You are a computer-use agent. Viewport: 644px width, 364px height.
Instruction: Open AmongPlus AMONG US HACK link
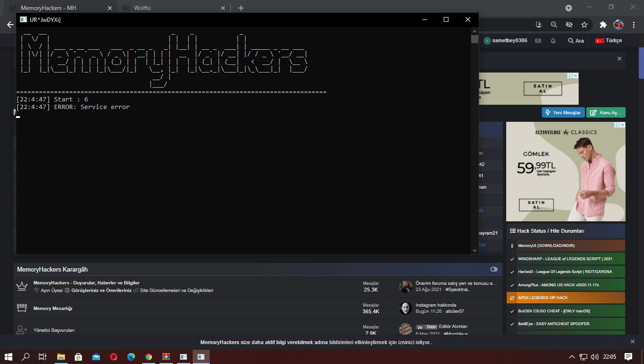558,285
